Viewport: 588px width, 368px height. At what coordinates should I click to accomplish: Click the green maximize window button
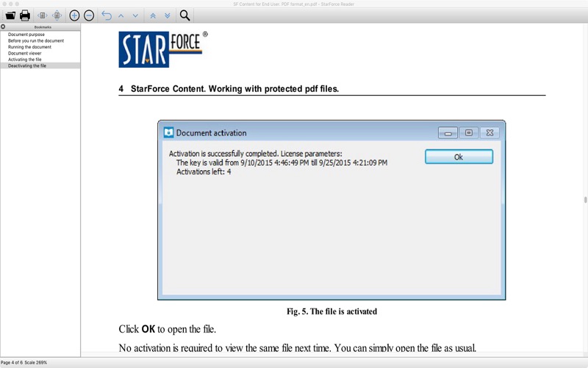[x=17, y=4]
